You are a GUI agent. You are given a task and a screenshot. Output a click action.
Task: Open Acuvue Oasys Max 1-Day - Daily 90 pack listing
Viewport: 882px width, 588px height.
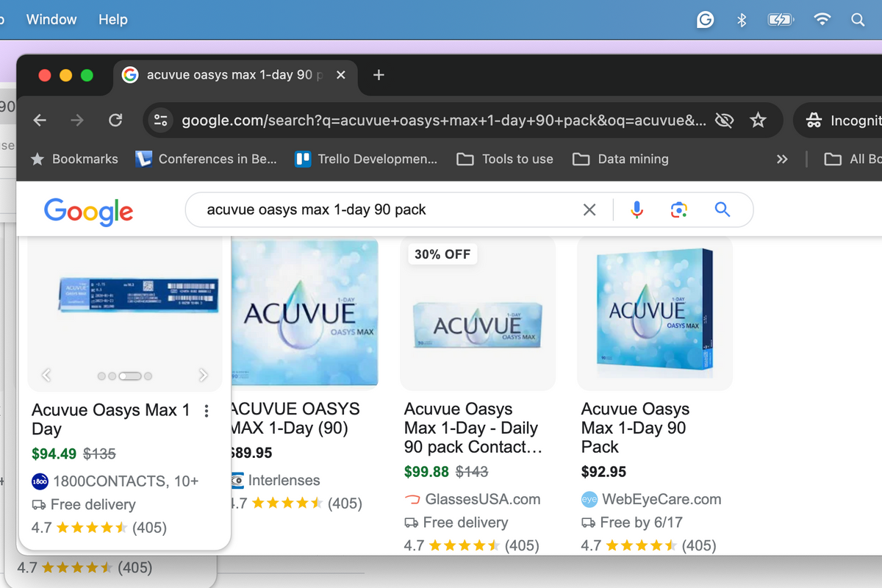473,429
